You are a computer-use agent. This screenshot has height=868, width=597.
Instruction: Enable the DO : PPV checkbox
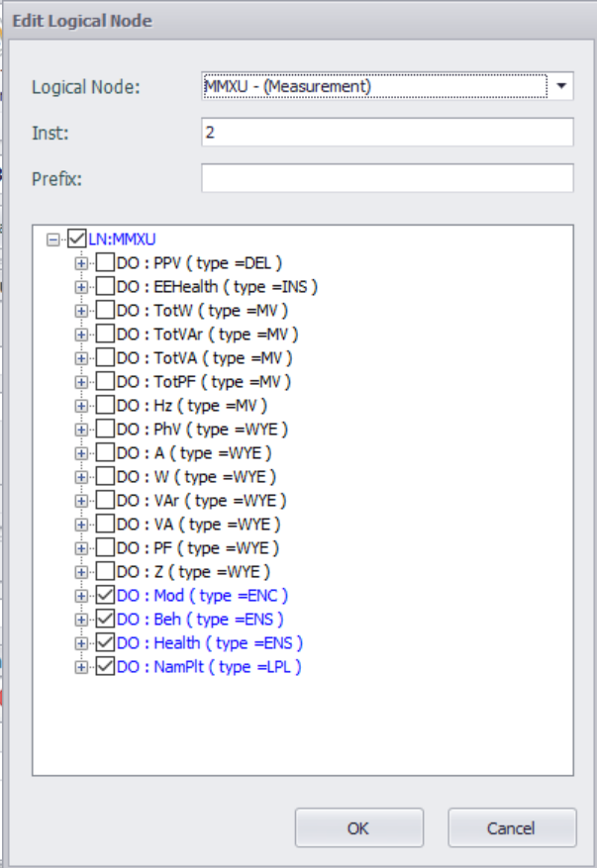tap(105, 262)
